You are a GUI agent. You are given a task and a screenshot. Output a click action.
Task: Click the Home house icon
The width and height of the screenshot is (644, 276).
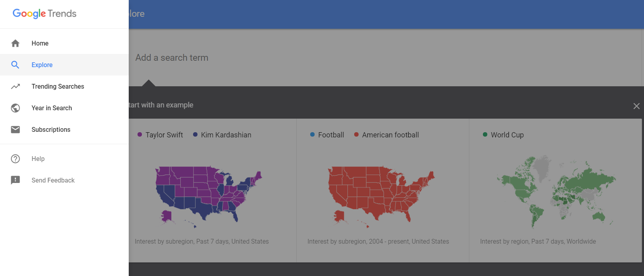coord(15,43)
